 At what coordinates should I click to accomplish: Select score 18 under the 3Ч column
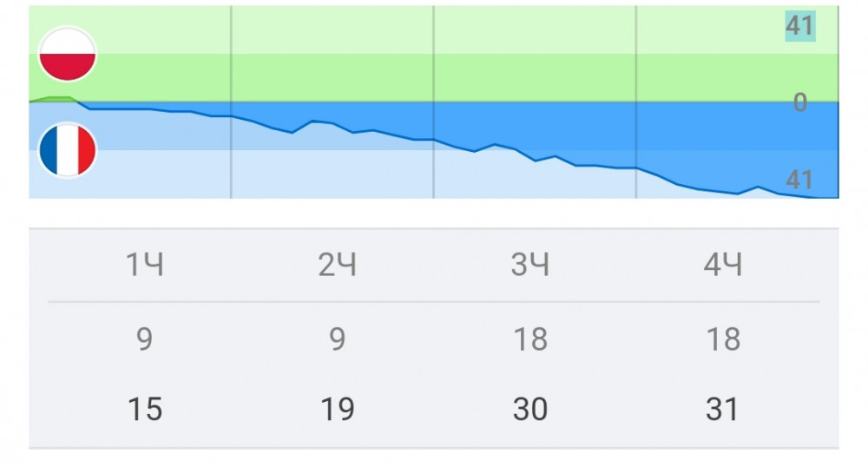(x=530, y=339)
